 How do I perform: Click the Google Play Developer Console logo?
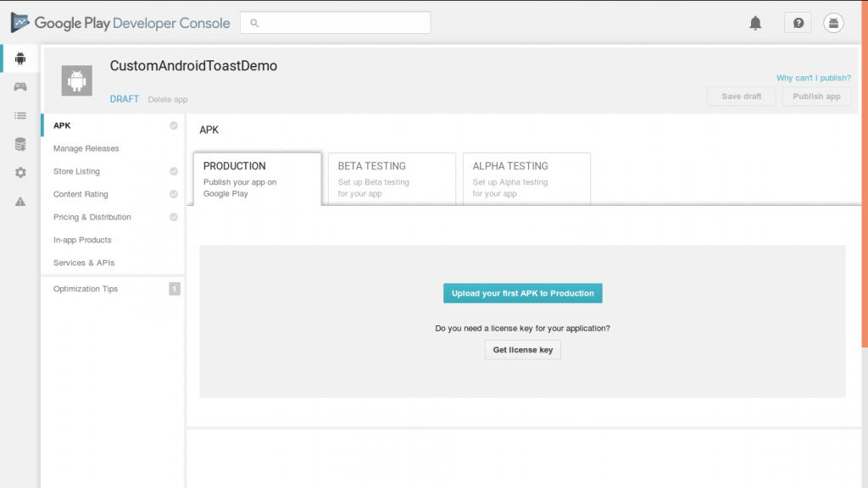pyautogui.click(x=120, y=23)
